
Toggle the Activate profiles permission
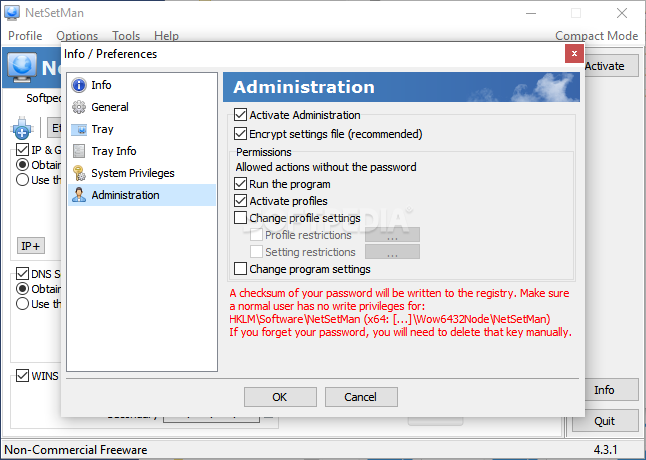tap(240, 201)
